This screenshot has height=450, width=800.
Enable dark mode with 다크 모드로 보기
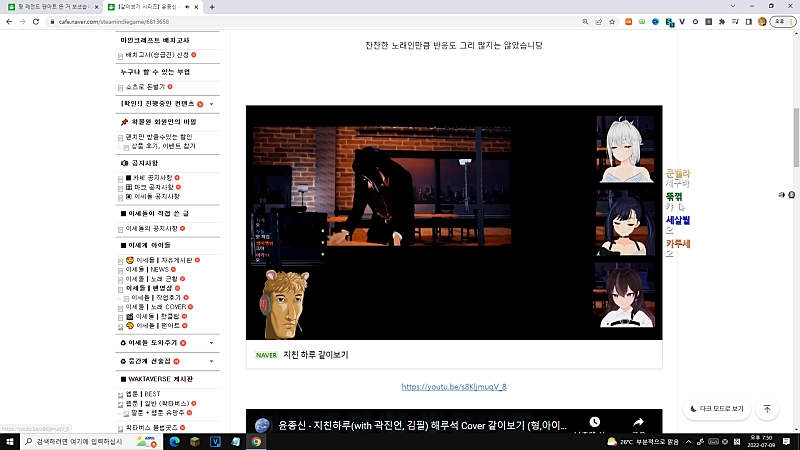[717, 409]
